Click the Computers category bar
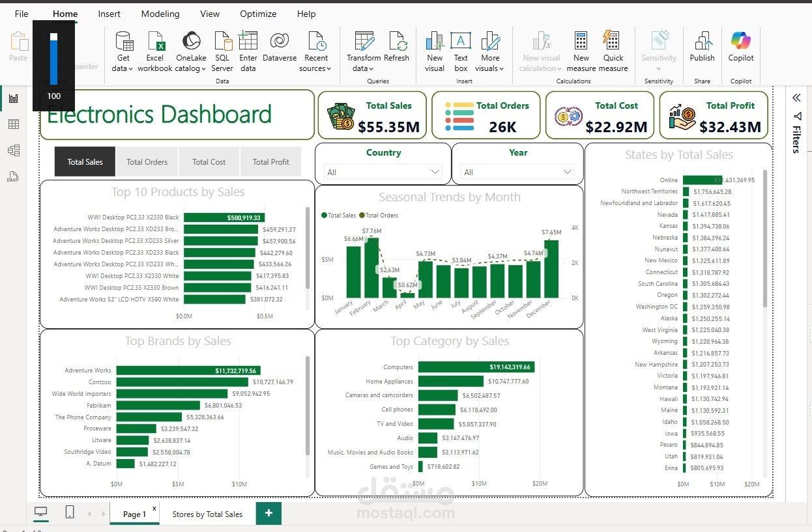Screen dimensions: 812x532 (x=476, y=367)
